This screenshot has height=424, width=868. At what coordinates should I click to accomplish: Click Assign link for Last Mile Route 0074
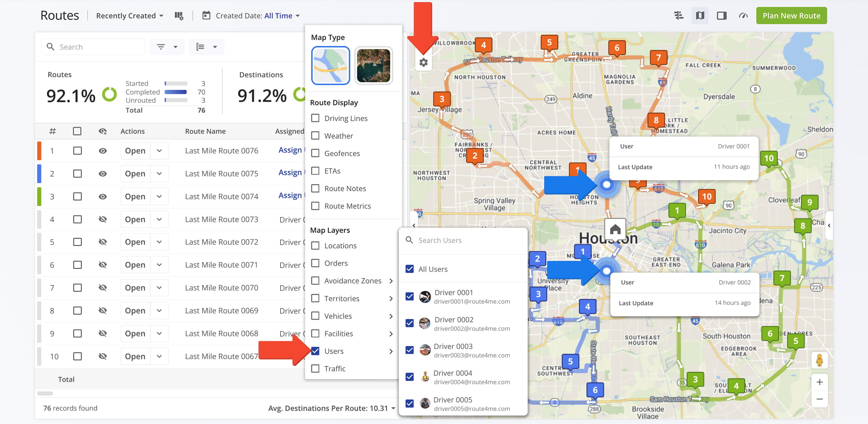[290, 195]
